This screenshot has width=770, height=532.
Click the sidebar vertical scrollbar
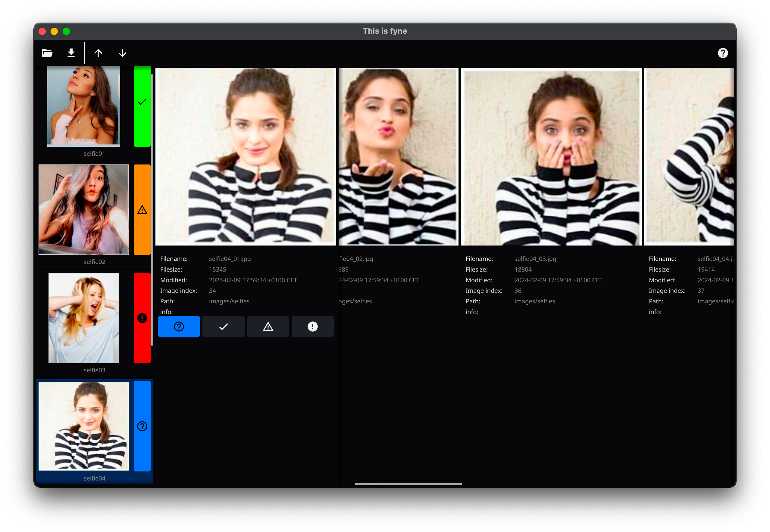(x=152, y=210)
